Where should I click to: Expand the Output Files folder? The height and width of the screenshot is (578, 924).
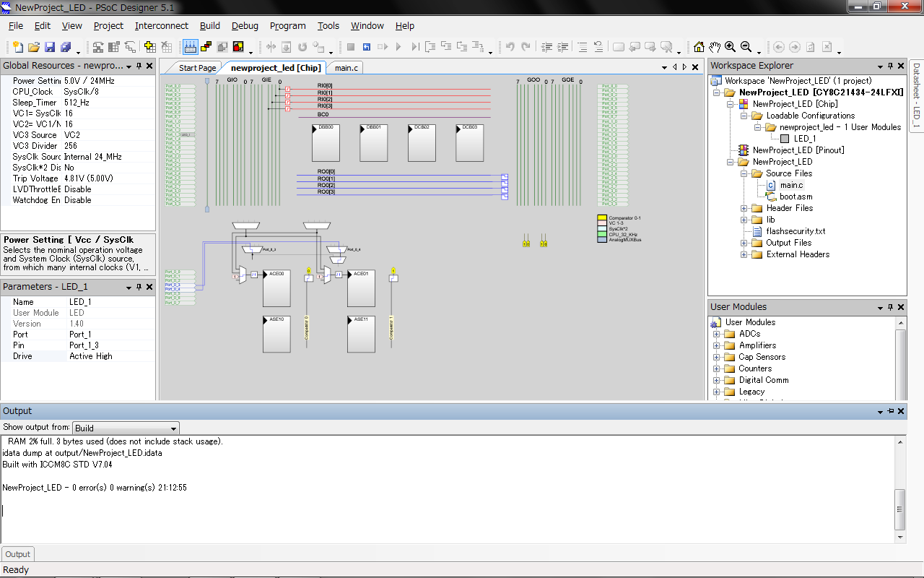[x=744, y=243]
